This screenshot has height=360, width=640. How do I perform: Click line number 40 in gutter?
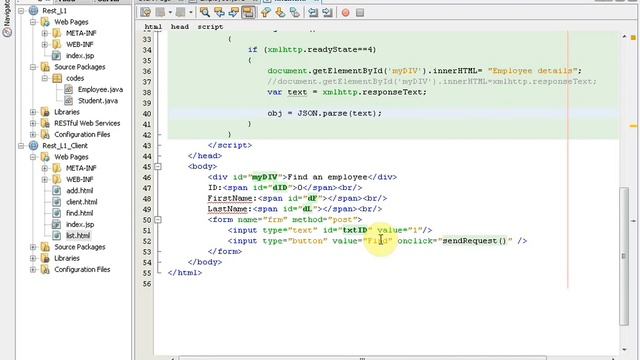[x=147, y=113]
